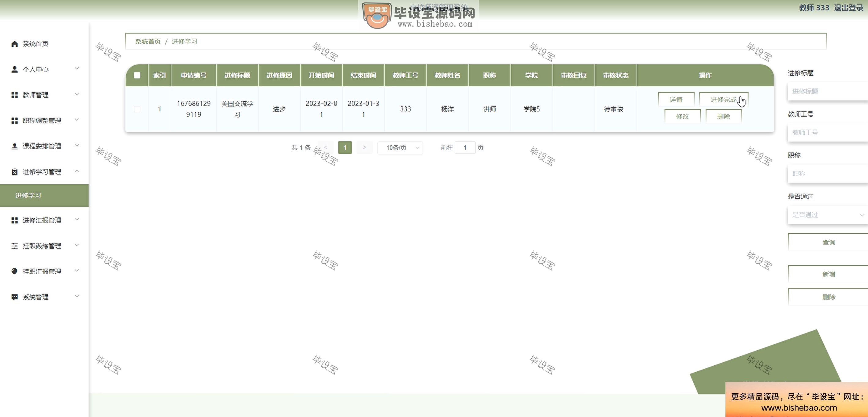Click the stamp icon beside 课程安排管理
Image resolution: width=868 pixels, height=417 pixels.
coord(14,146)
